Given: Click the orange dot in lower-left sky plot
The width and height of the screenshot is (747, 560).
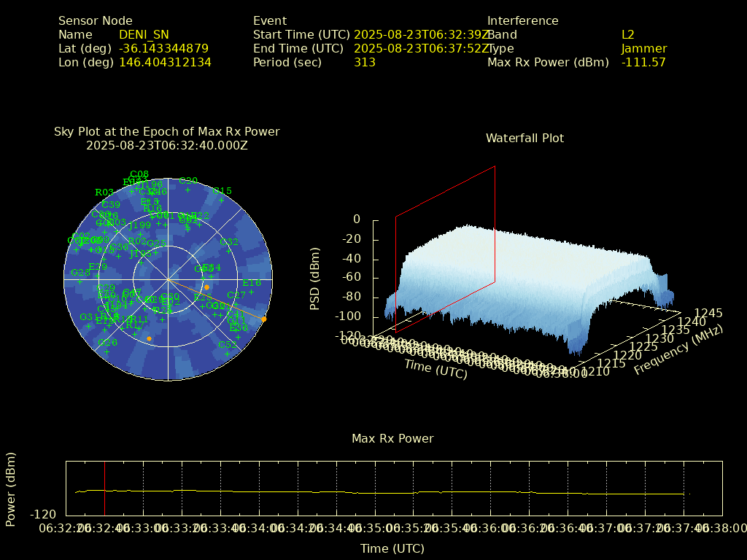Looking at the screenshot, I should coord(149,338).
